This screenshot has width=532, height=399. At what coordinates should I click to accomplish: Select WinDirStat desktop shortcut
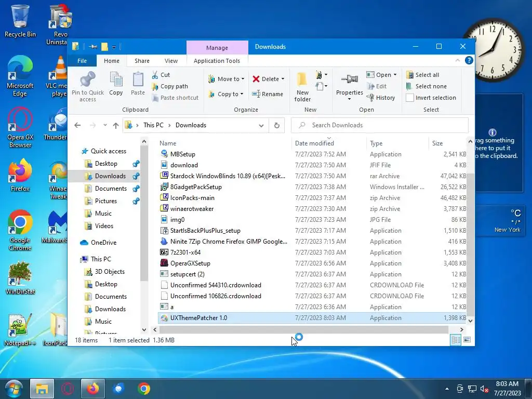pyautogui.click(x=20, y=277)
